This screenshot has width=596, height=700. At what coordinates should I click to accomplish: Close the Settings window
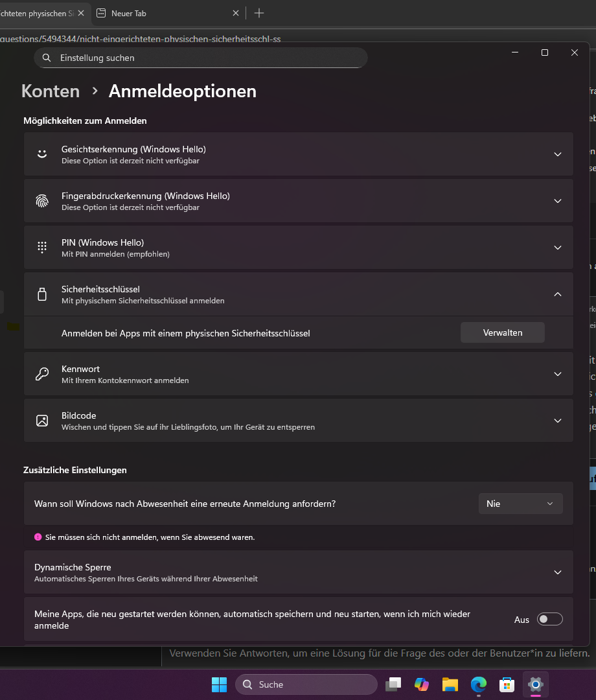click(575, 52)
